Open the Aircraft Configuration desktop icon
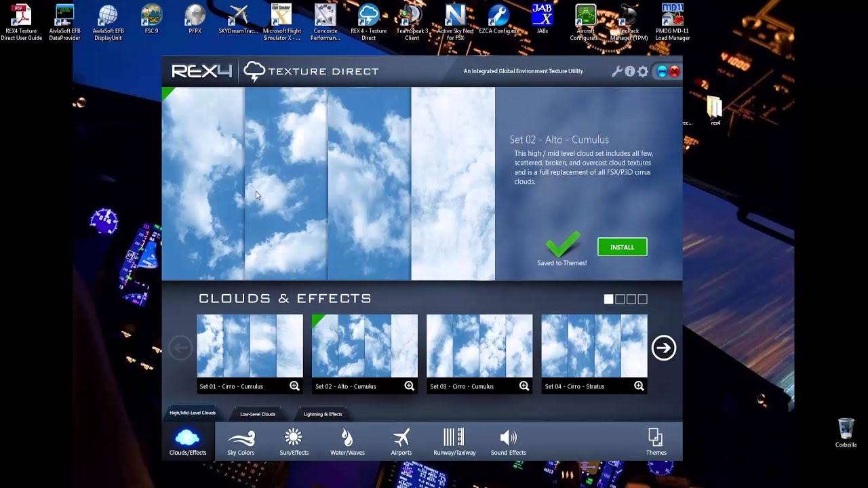The image size is (868, 488). [x=585, y=22]
